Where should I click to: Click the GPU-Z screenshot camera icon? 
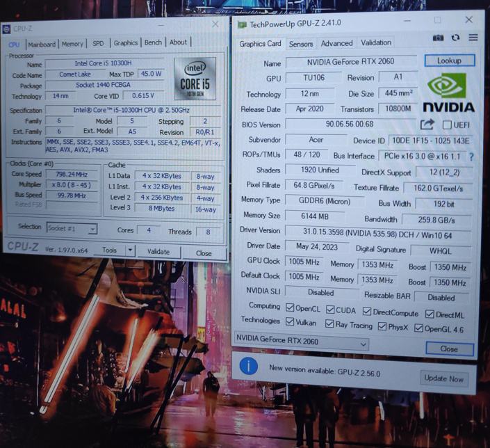(x=438, y=38)
